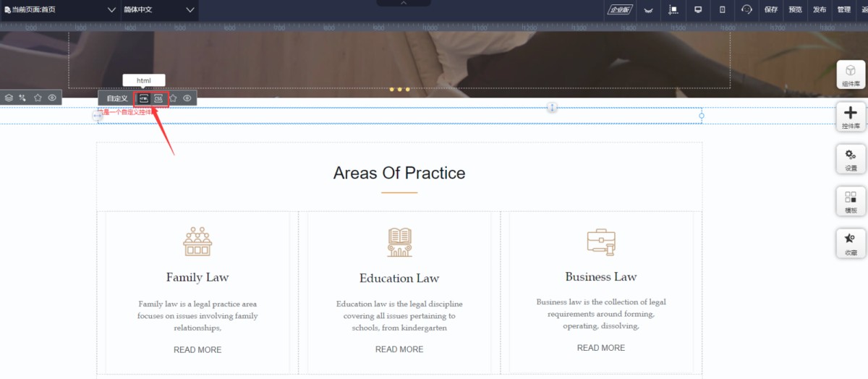Click the Family Law icon image
Viewport: 868px width, 379px height.
pyautogui.click(x=197, y=242)
